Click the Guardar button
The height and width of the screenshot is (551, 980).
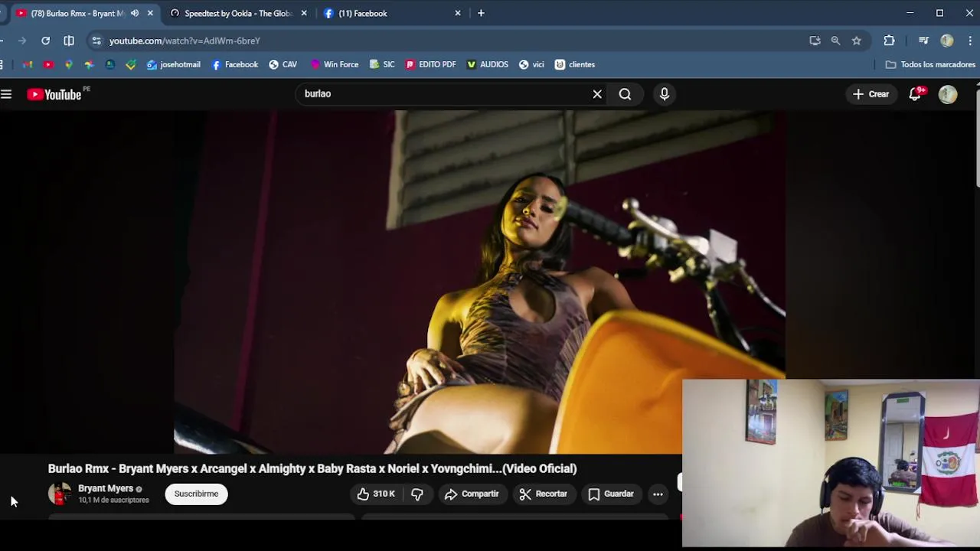pyautogui.click(x=611, y=494)
